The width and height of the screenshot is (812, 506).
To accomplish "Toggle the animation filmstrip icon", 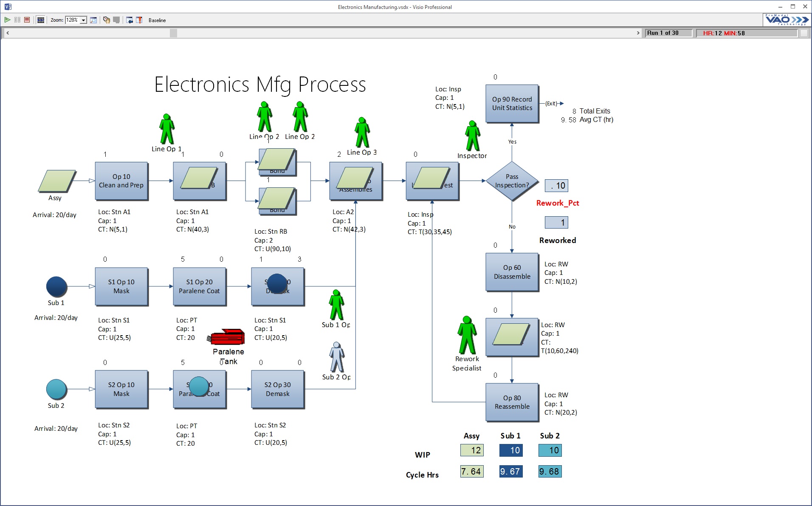I will pyautogui.click(x=41, y=20).
